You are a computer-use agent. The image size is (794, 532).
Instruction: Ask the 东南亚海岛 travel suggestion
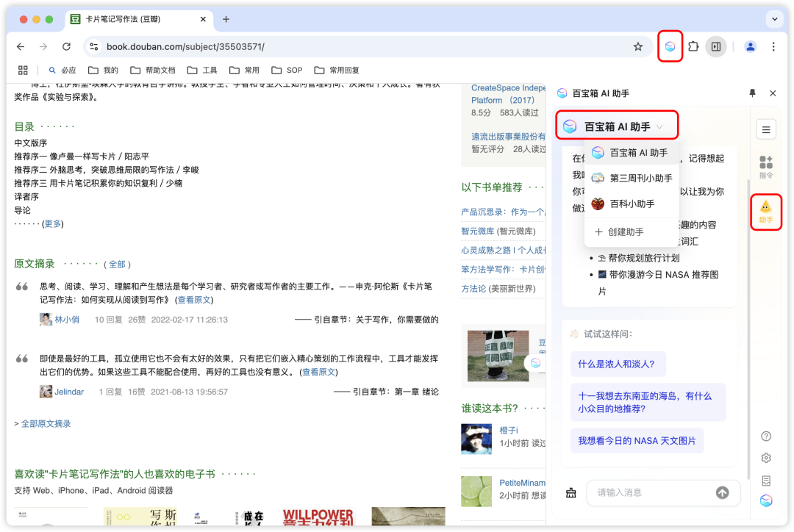[648, 403]
